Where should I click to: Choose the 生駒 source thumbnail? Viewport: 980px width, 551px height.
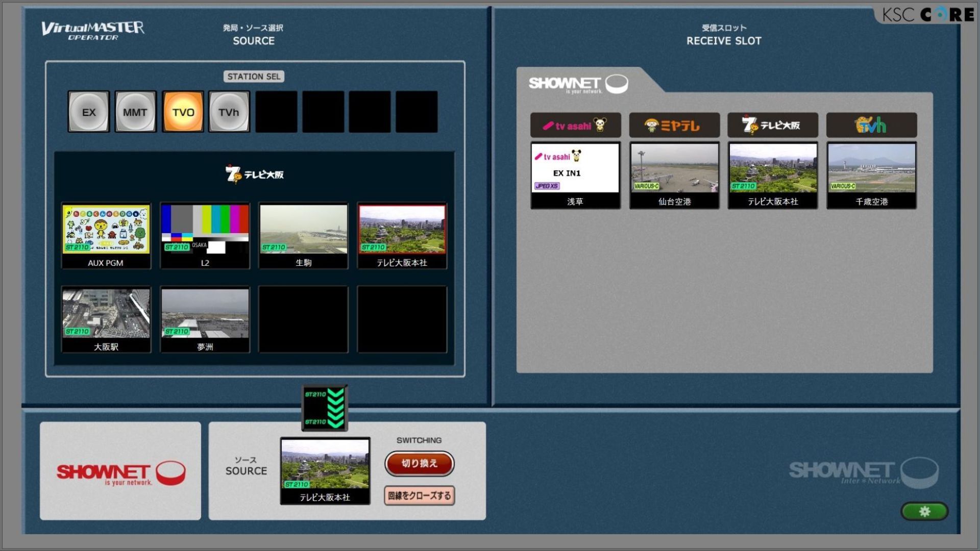click(x=304, y=236)
